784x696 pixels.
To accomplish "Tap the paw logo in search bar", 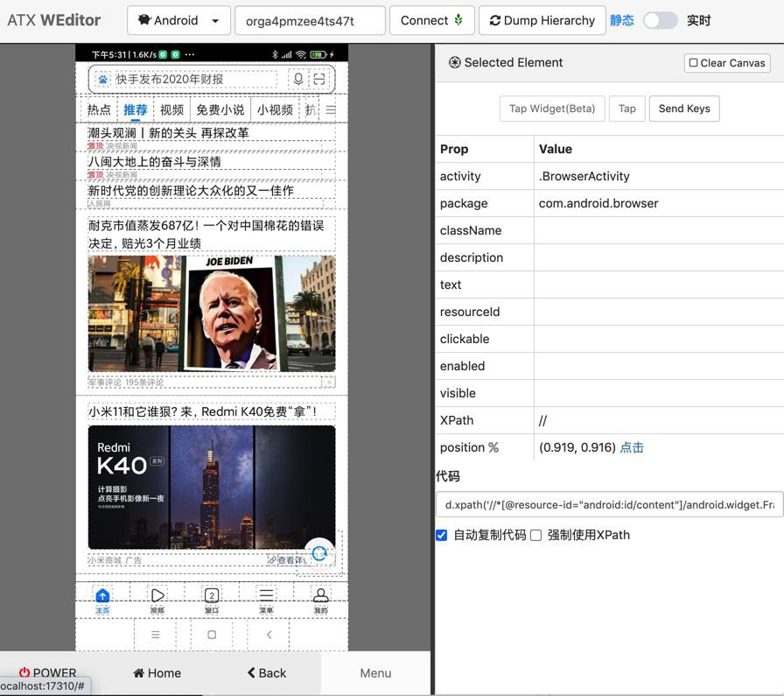I will coord(102,80).
